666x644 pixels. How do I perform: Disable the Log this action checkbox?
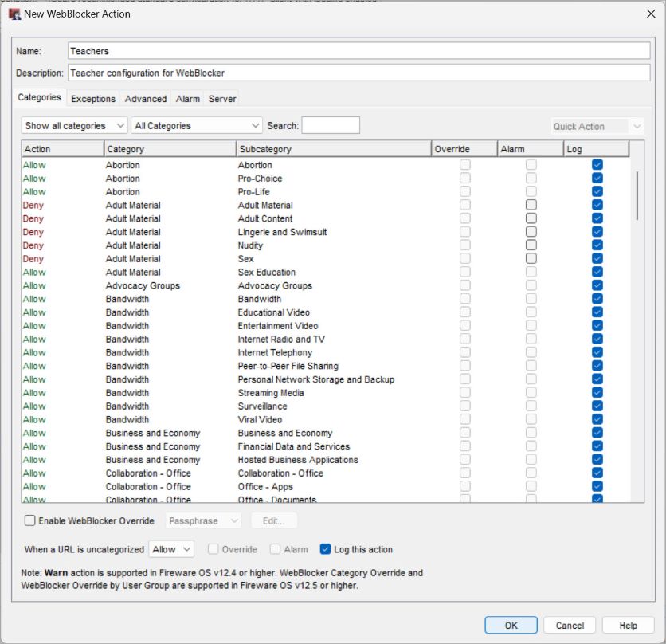[325, 548]
